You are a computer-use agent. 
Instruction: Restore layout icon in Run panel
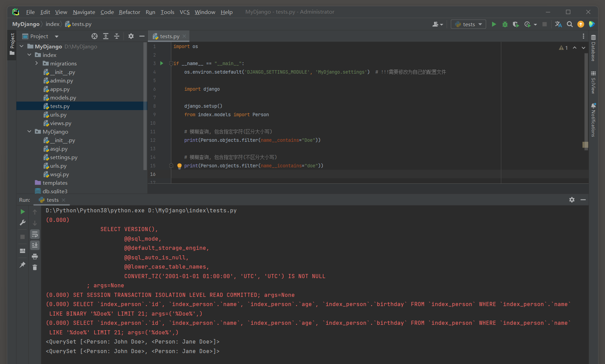point(23,251)
